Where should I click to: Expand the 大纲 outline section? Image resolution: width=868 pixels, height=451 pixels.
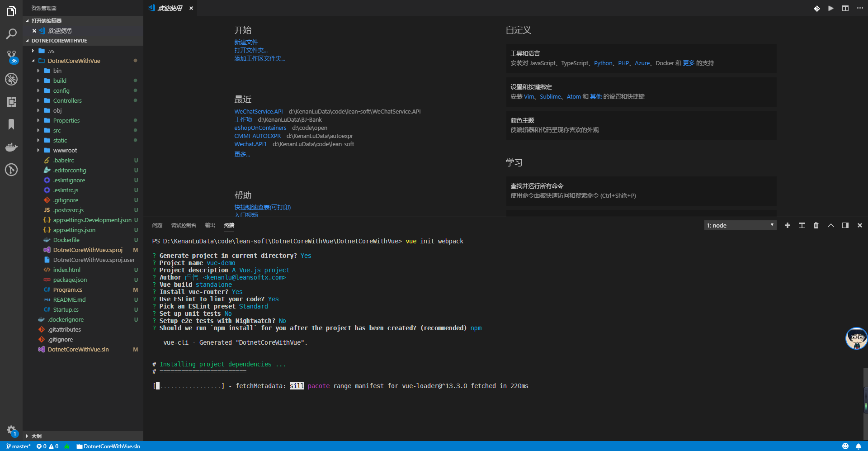(x=83, y=436)
